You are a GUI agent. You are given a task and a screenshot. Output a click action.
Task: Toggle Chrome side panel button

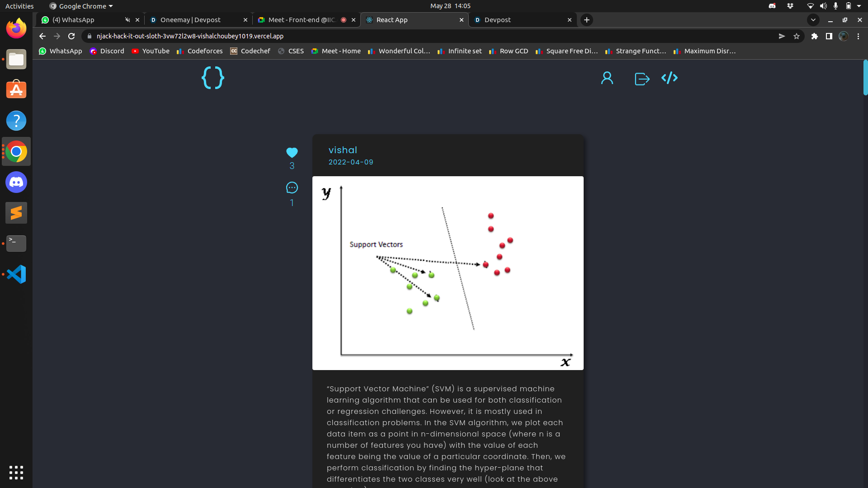click(x=829, y=36)
